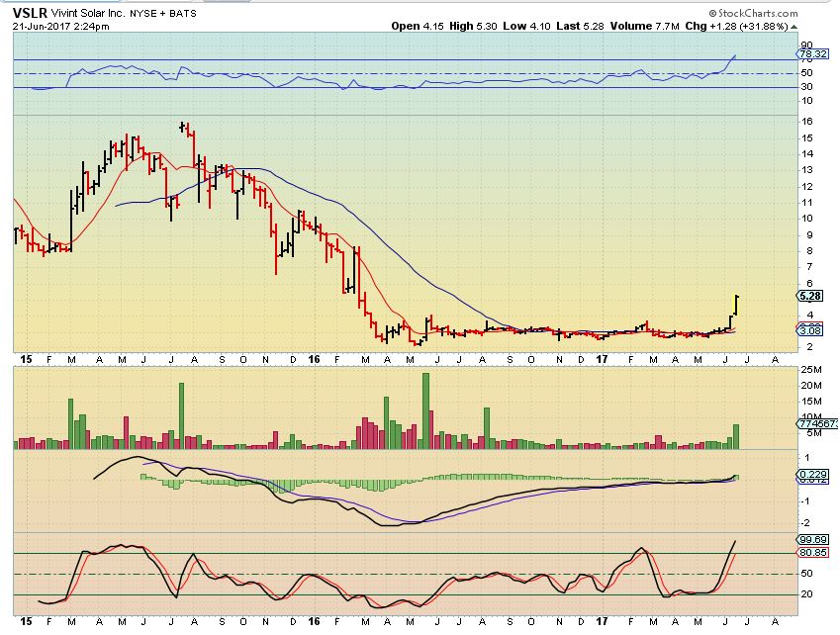Click the 13 price axis label

click(x=806, y=170)
